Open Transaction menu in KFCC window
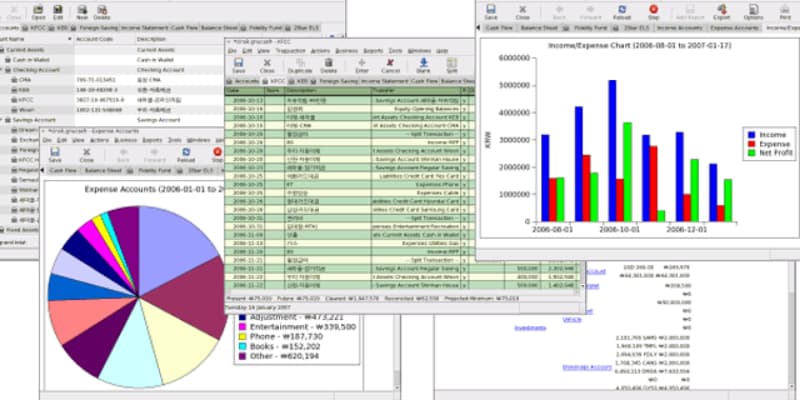This screenshot has width=800, height=400. click(x=290, y=51)
